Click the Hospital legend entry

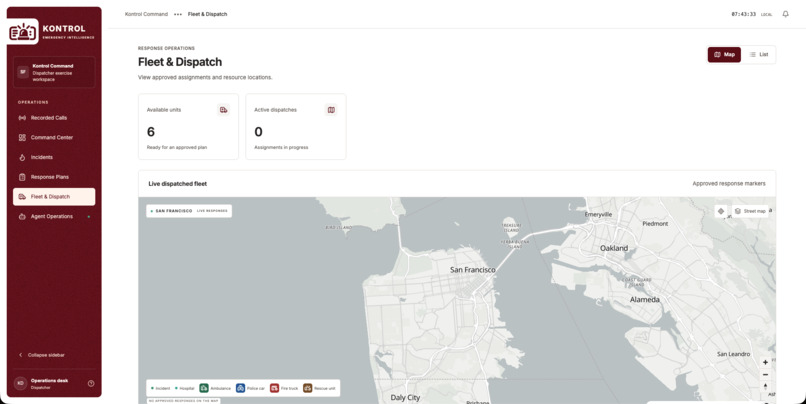(x=185, y=388)
